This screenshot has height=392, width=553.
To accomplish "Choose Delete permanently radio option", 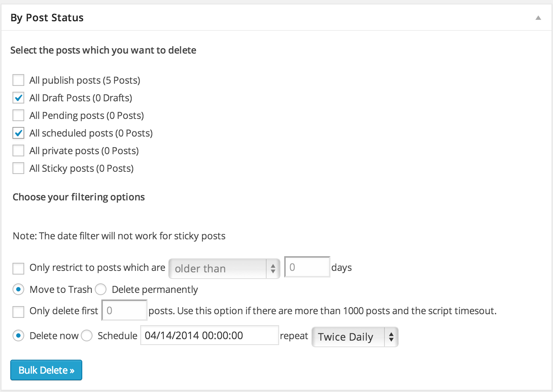I will click(101, 290).
